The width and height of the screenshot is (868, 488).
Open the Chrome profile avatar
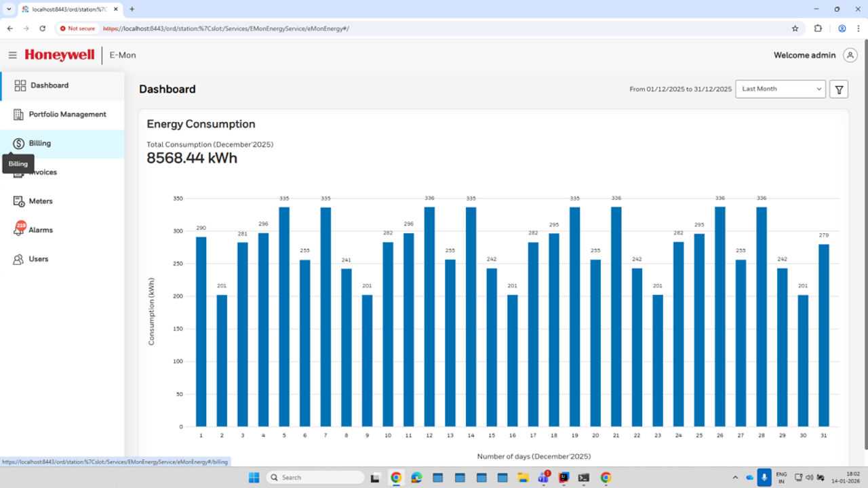[842, 28]
